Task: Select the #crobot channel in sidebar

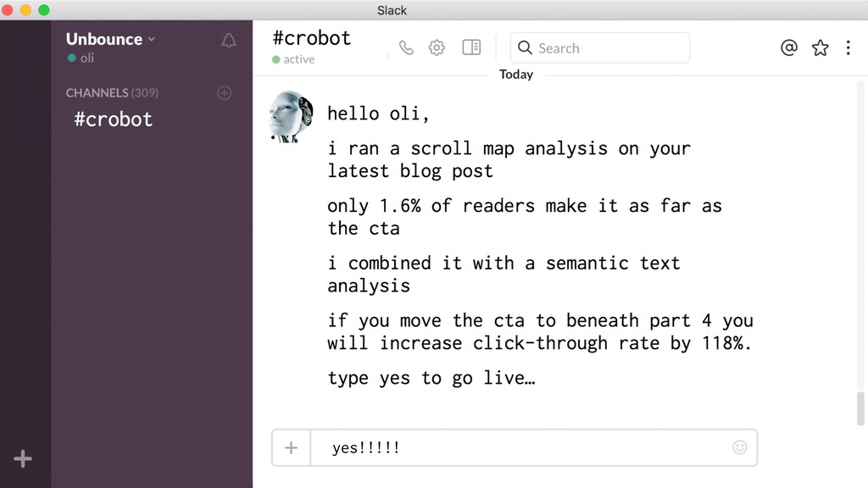Action: [113, 119]
